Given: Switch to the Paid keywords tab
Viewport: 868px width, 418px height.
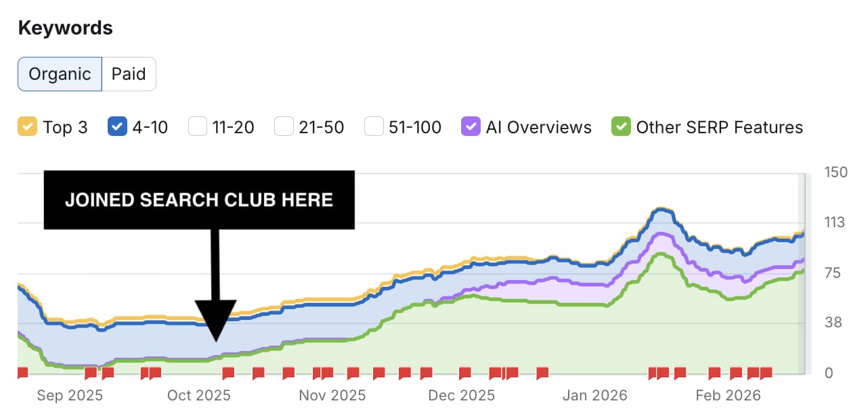Looking at the screenshot, I should click(129, 74).
